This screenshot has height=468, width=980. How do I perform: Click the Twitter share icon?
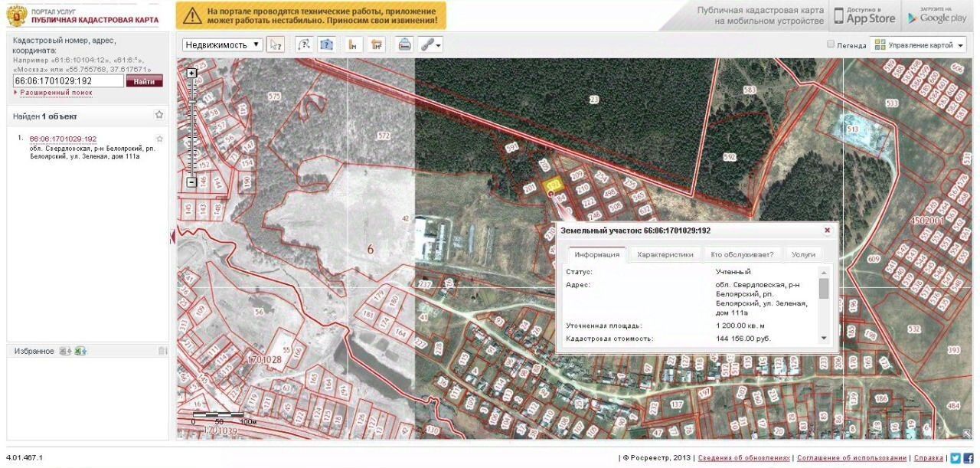click(x=955, y=458)
